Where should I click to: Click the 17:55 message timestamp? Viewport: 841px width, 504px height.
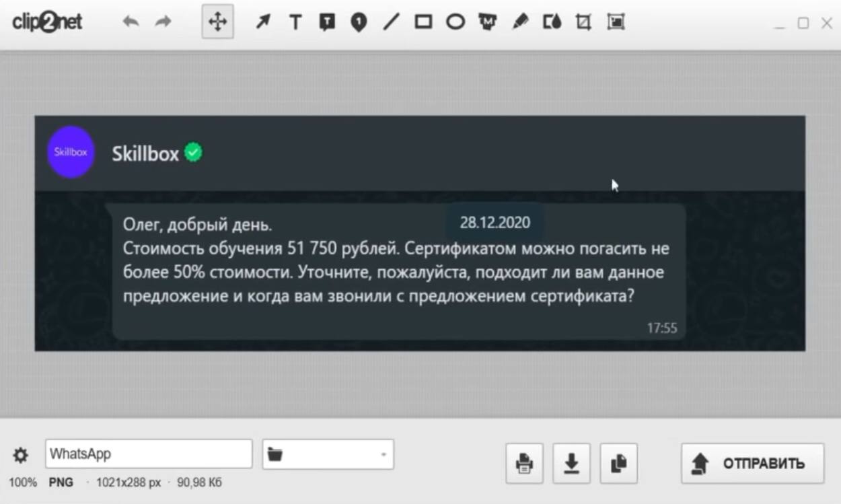662,328
